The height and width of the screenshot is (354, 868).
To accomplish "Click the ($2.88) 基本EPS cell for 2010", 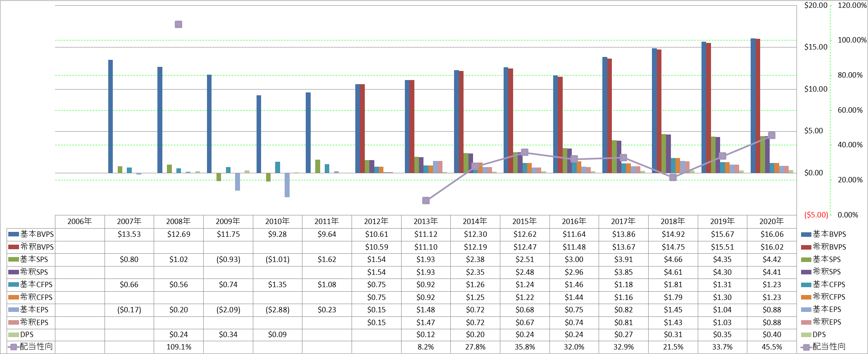I will (278, 310).
